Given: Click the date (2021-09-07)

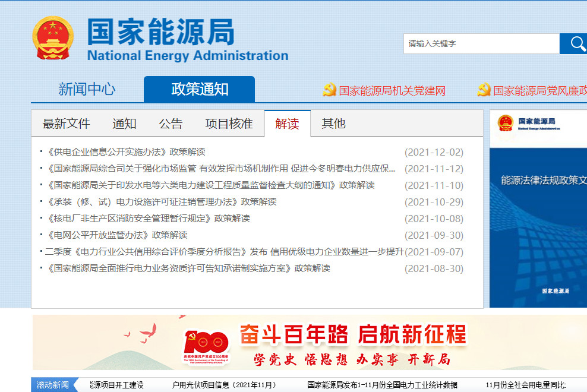Looking at the screenshot, I should (x=434, y=252).
